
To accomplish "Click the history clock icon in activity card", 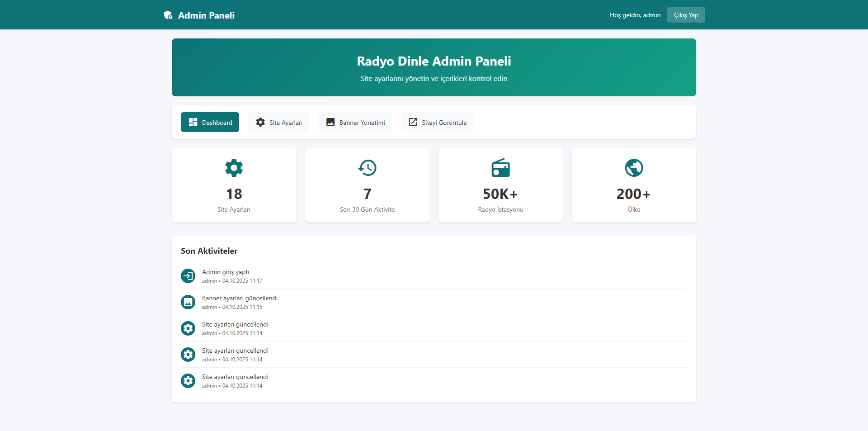I will 367,168.
